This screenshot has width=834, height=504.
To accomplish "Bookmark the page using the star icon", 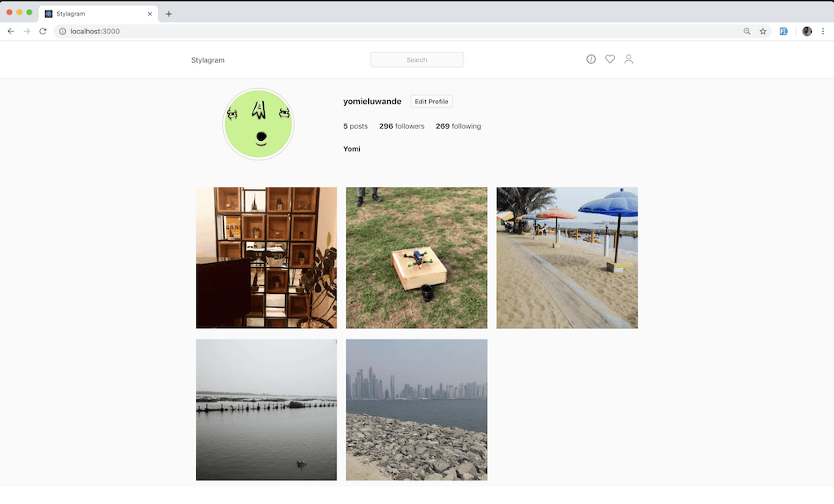I will 762,31.
